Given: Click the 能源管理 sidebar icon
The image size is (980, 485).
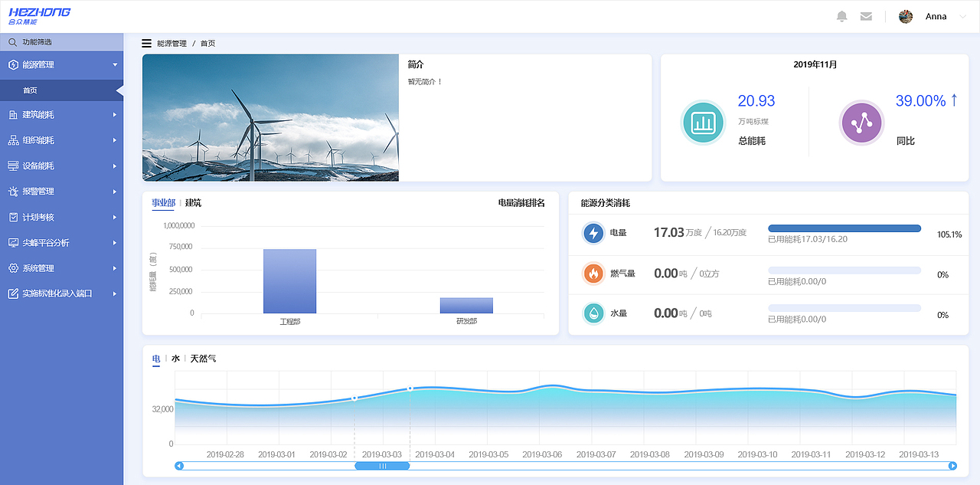Looking at the screenshot, I should [13, 65].
